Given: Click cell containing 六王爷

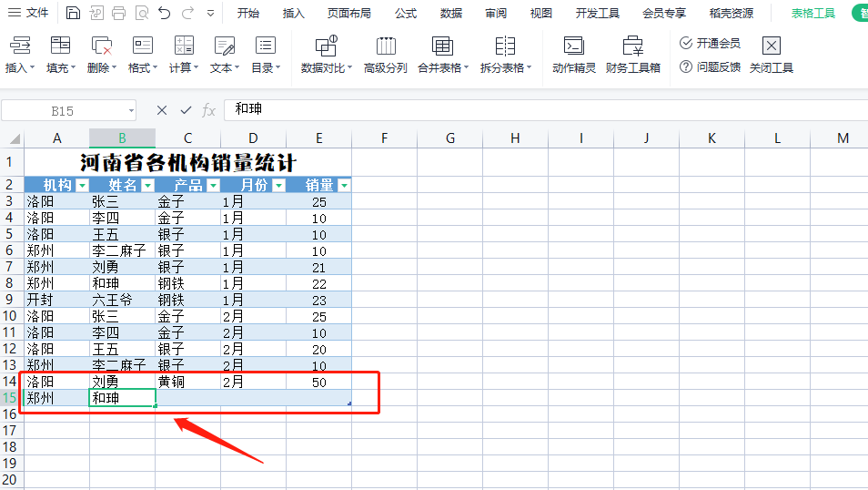Looking at the screenshot, I should (x=122, y=300).
